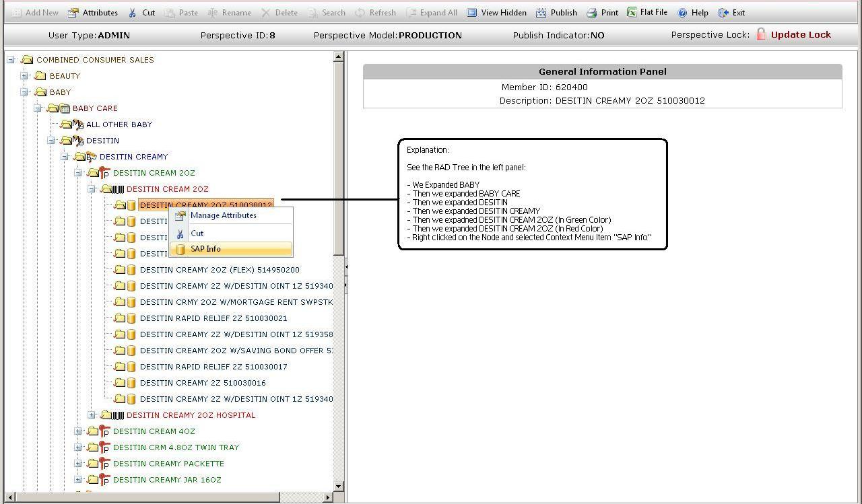The height and width of the screenshot is (504, 862).
Task: Expand the DESITIN CREAM 4OZ node
Action: point(78,431)
